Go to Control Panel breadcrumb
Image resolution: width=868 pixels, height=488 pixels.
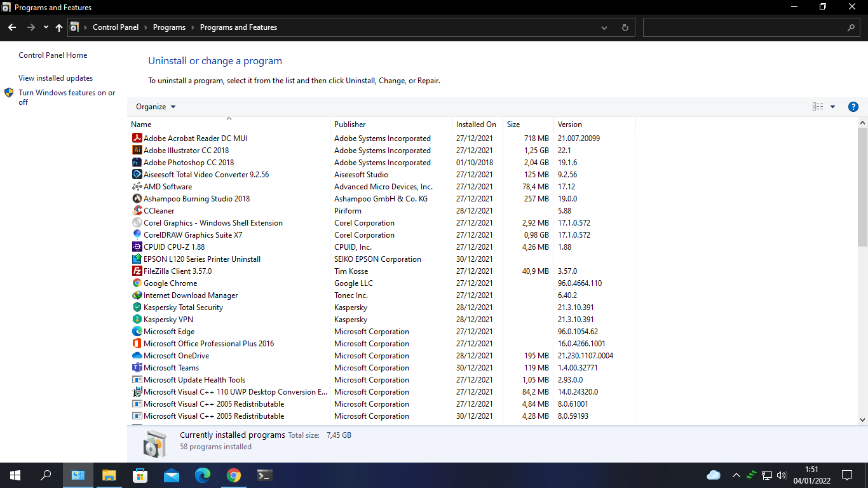tap(116, 27)
